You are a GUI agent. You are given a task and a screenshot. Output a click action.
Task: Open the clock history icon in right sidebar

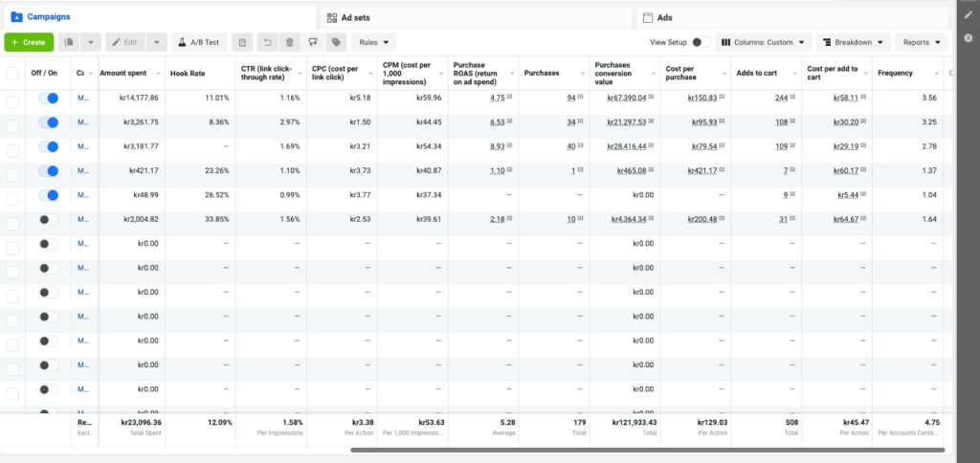point(968,38)
